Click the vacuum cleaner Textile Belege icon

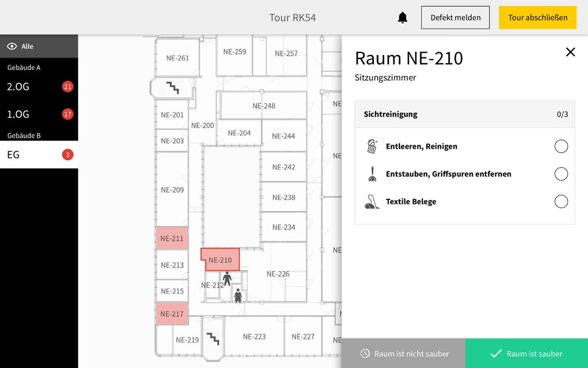click(372, 202)
